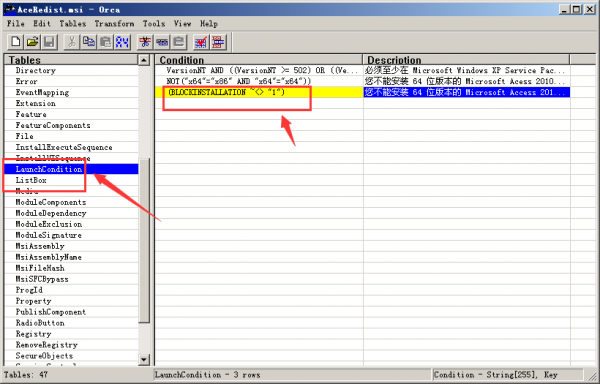Screen dimensions: 600x384
Task: Sort by the Condition column header
Action: (x=259, y=60)
